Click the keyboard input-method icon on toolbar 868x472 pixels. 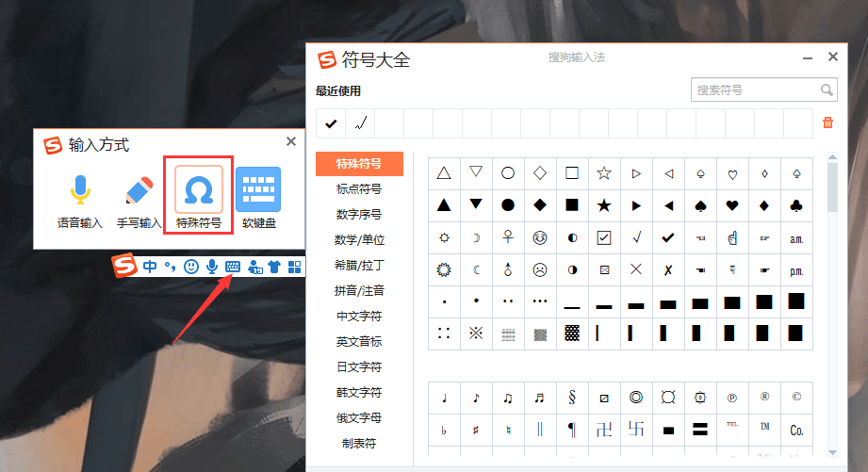(x=233, y=267)
